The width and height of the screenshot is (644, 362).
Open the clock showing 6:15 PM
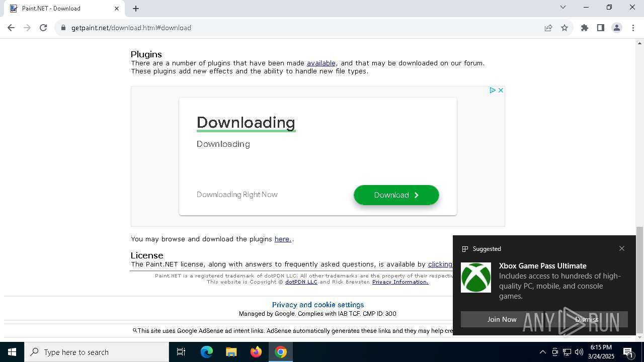point(601,352)
